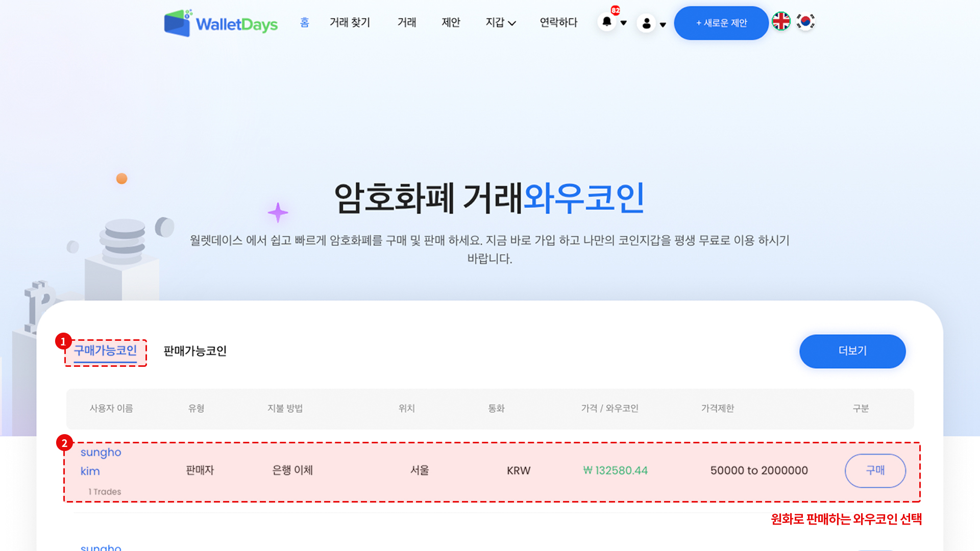Click the 구매 button in the KRW row

pos(875,470)
